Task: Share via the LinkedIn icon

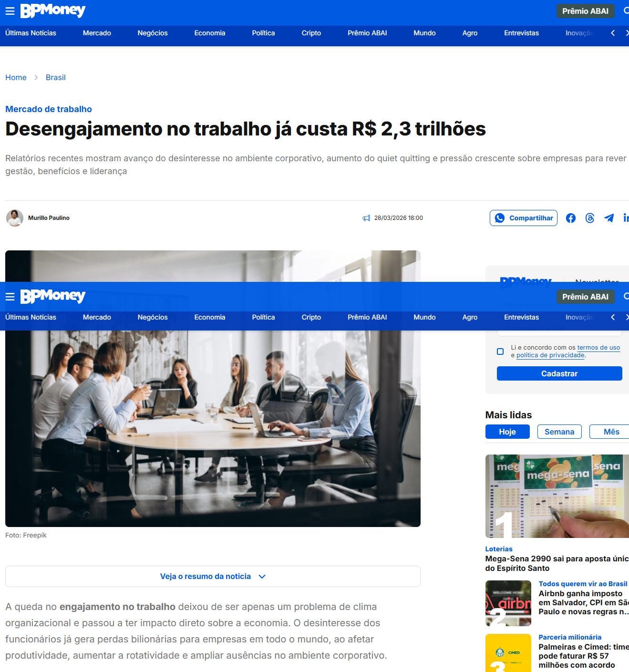Action: point(626,218)
